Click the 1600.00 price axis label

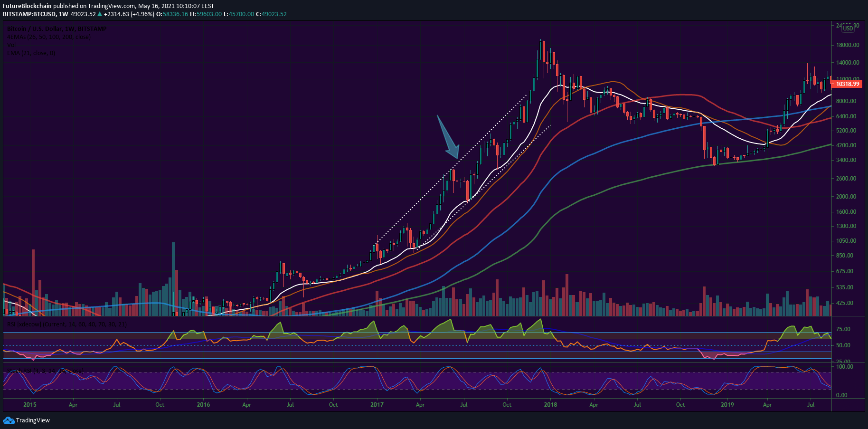(x=846, y=212)
